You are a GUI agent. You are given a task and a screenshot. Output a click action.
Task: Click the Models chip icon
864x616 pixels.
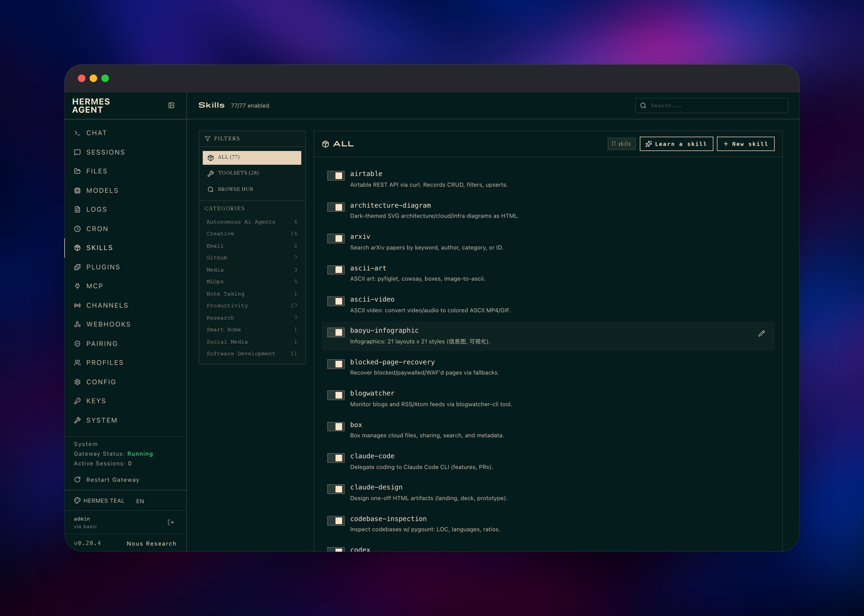click(x=77, y=190)
